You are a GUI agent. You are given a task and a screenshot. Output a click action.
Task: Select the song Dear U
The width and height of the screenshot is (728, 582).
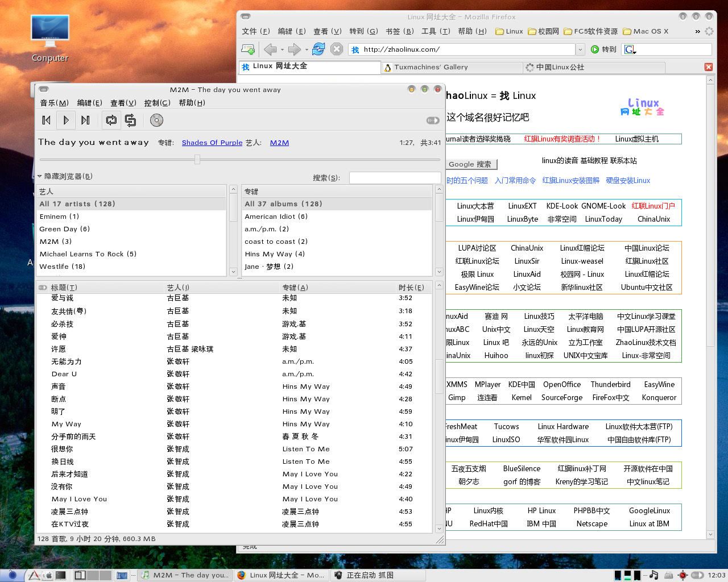click(234, 374)
